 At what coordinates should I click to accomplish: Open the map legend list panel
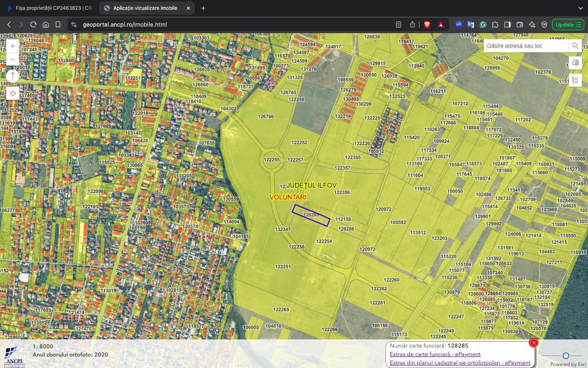(x=575, y=81)
